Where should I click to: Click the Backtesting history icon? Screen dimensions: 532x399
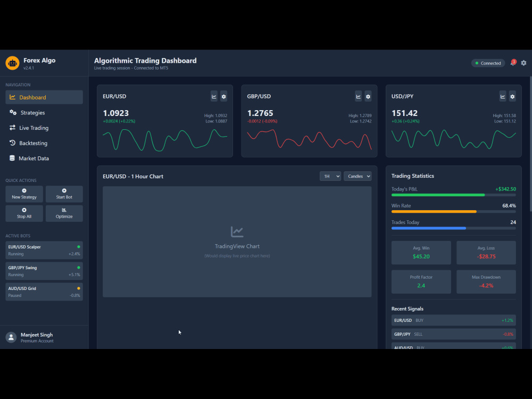point(13,143)
